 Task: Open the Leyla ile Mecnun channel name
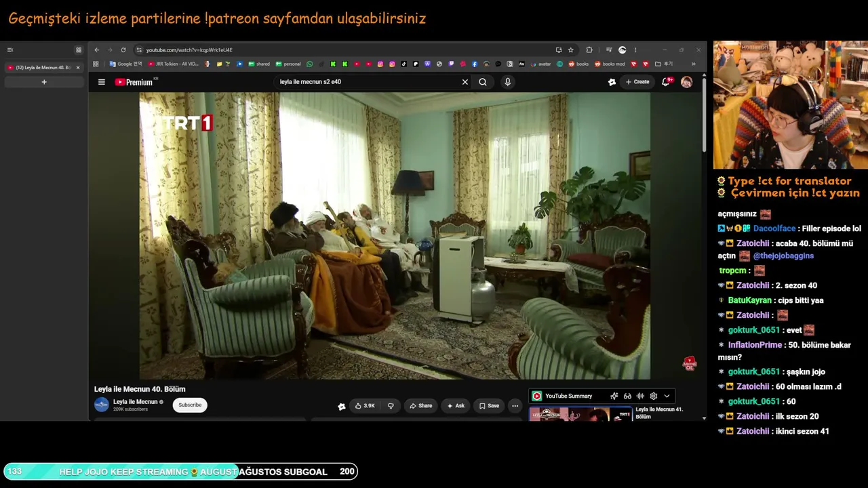tap(136, 402)
